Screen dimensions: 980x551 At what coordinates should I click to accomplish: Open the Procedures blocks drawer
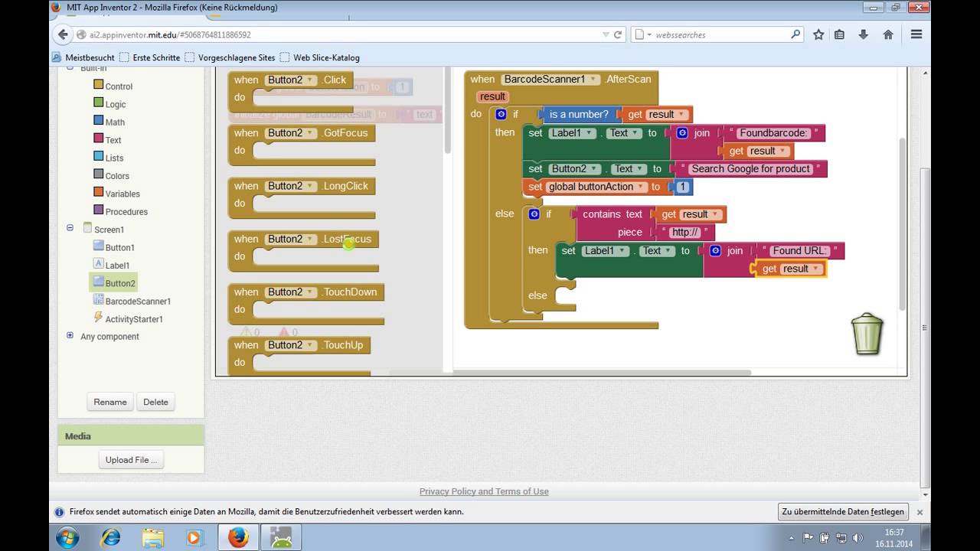pos(120,211)
